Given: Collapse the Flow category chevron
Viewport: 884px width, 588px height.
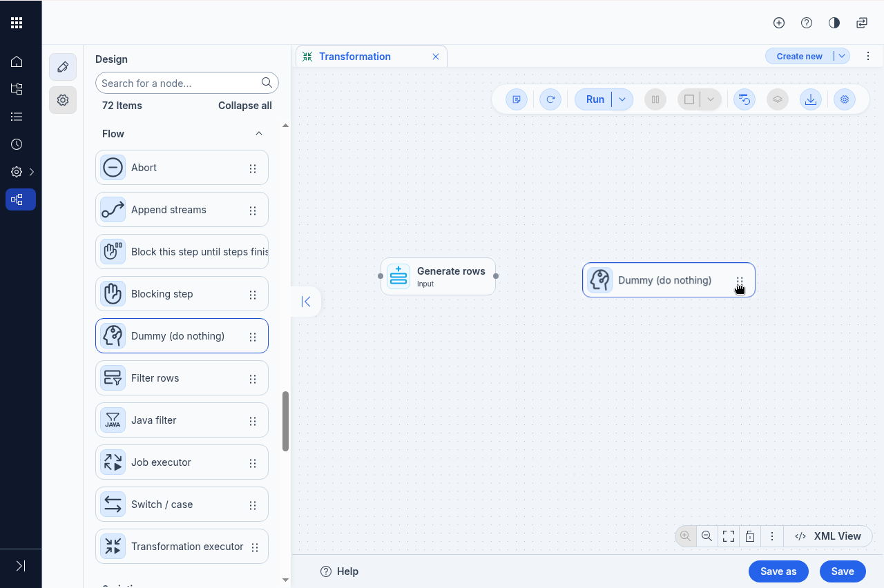Looking at the screenshot, I should point(259,134).
